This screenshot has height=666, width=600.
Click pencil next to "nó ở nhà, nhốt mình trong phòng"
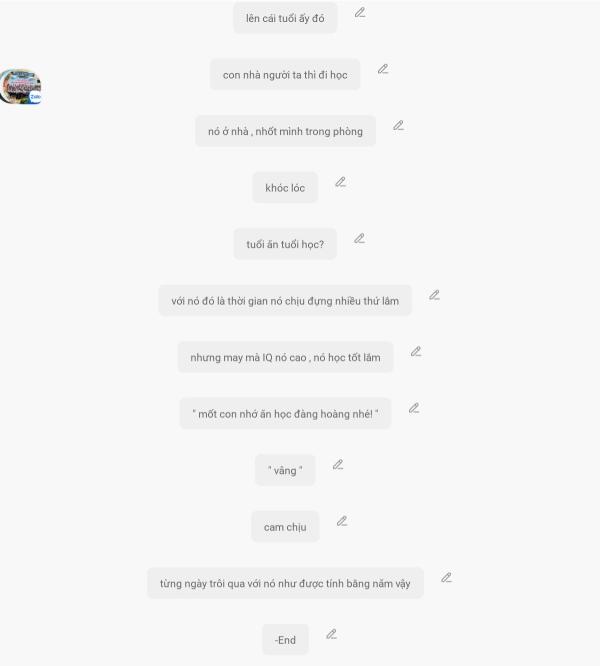pyautogui.click(x=398, y=125)
